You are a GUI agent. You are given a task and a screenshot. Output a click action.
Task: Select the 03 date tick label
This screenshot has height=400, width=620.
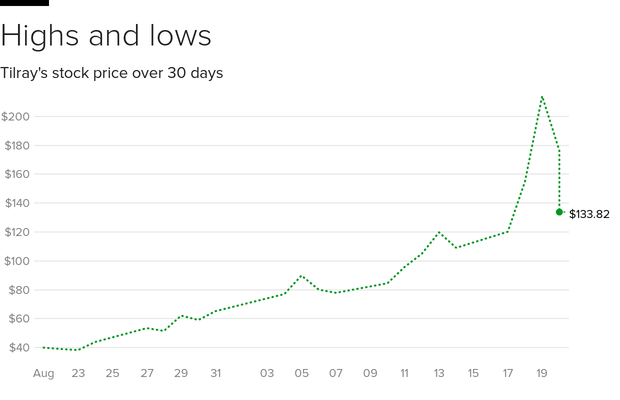[267, 374]
